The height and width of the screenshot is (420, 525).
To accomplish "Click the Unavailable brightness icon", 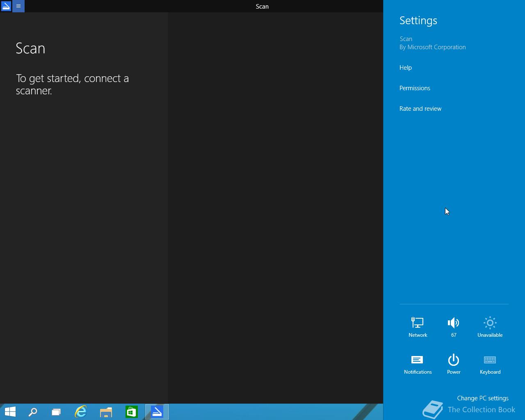I will pyautogui.click(x=490, y=327).
